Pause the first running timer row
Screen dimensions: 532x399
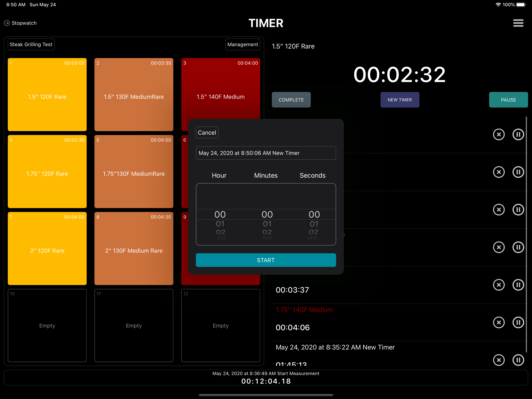[518, 134]
